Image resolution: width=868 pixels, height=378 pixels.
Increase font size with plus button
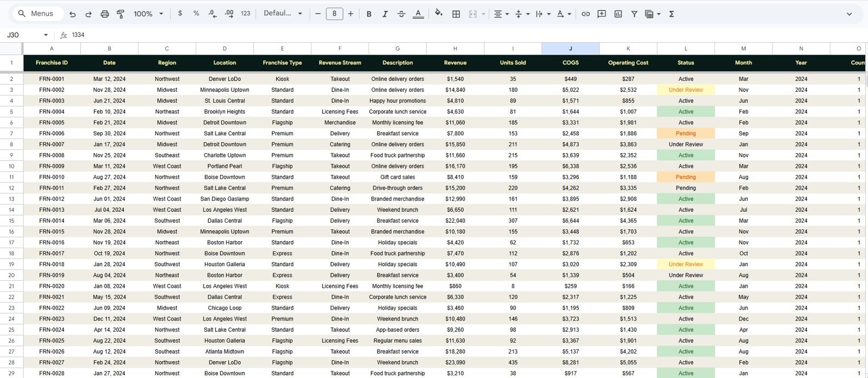350,14
